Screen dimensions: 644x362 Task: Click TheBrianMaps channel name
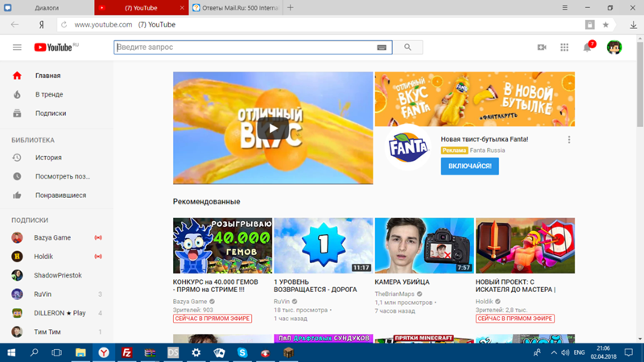coord(394,294)
